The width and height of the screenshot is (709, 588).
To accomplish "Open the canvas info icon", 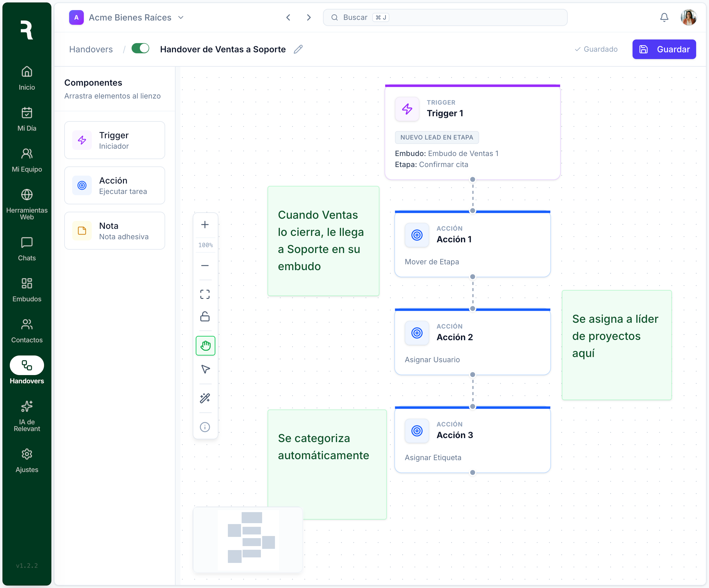I will tap(205, 427).
